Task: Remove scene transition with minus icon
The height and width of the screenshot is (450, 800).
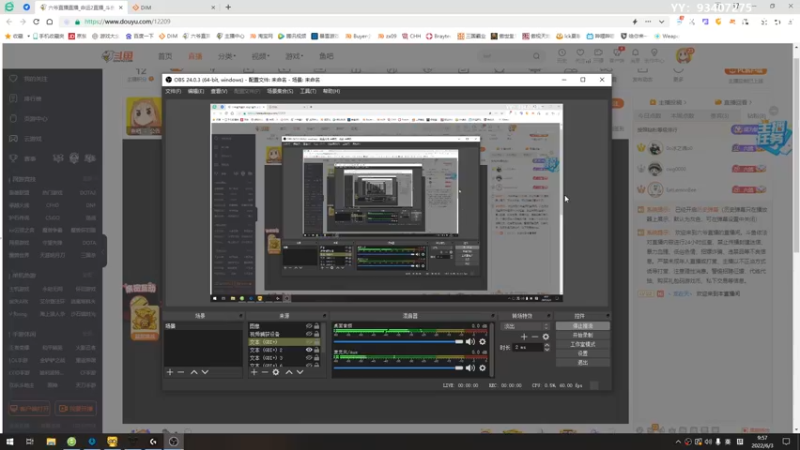Action: tap(535, 337)
